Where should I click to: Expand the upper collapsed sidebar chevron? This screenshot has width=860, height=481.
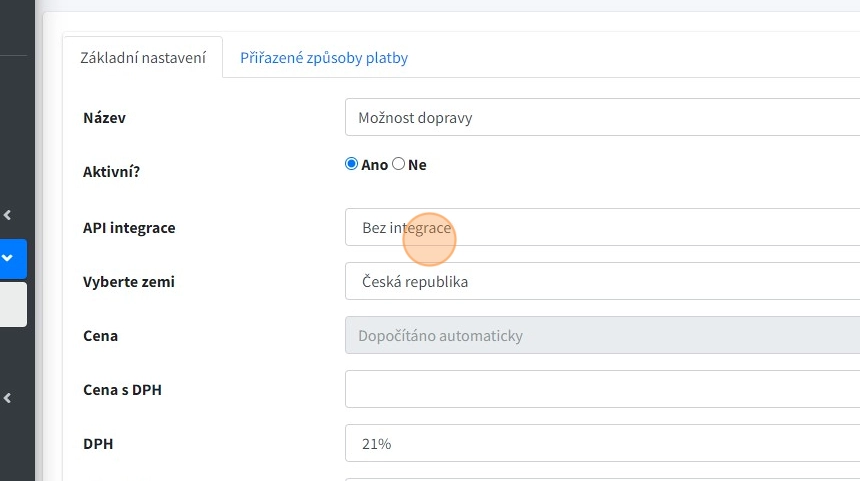(7, 214)
